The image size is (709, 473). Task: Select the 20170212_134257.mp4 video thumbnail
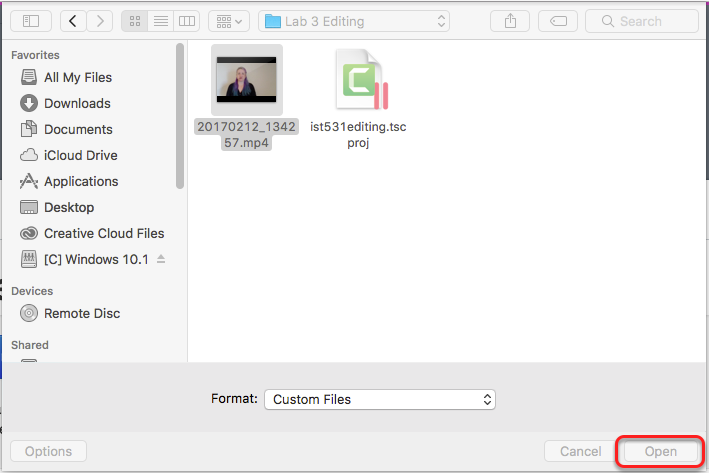tap(247, 80)
